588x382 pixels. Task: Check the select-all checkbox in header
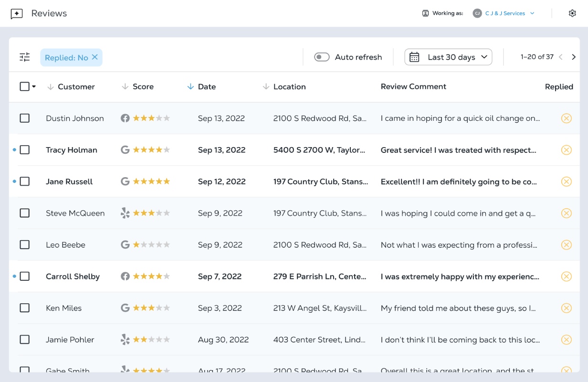(x=24, y=86)
